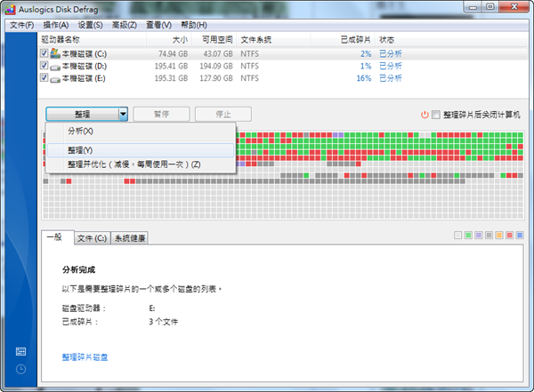Click the gray legend color swatch
The image size is (534, 392).
pyautogui.click(x=489, y=236)
